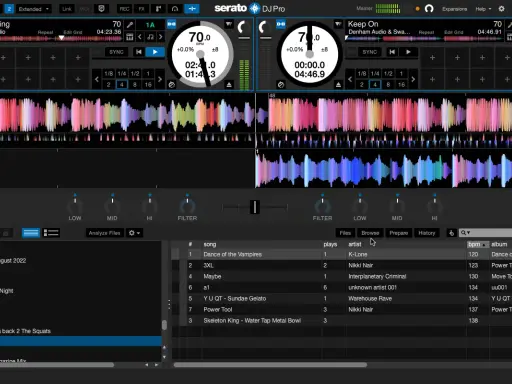Show next loop sizes on right deck
Screen dimensions: 512x384
point(413,79)
